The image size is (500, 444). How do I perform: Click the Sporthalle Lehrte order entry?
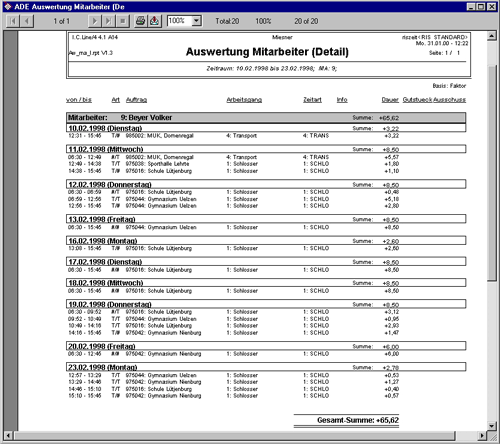coord(157,164)
